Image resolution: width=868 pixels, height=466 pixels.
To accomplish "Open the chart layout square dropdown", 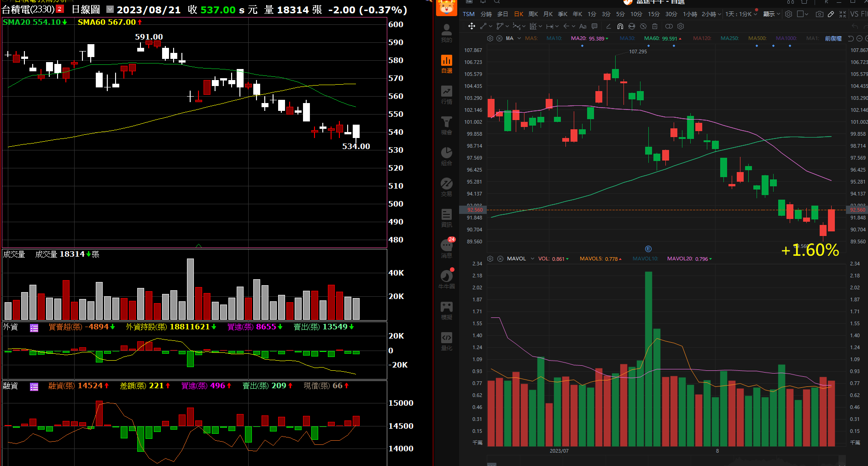I will click(803, 14).
